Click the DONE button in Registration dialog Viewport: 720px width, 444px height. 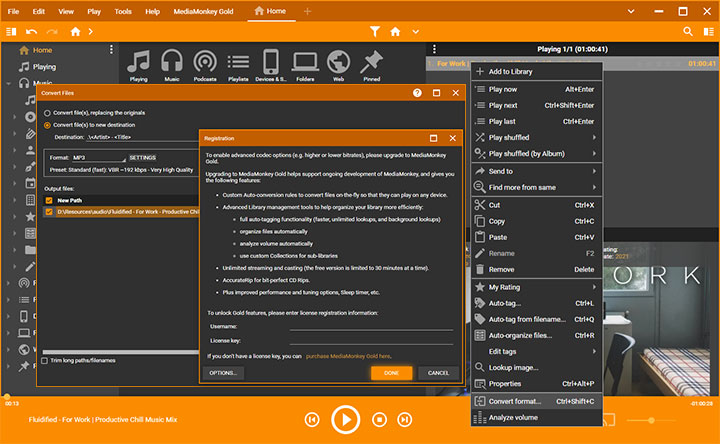coord(391,373)
